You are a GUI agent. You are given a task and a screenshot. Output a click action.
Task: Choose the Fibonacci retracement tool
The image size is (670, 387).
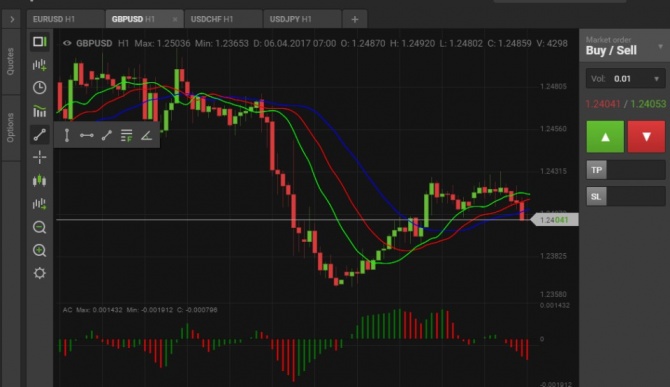coord(126,135)
